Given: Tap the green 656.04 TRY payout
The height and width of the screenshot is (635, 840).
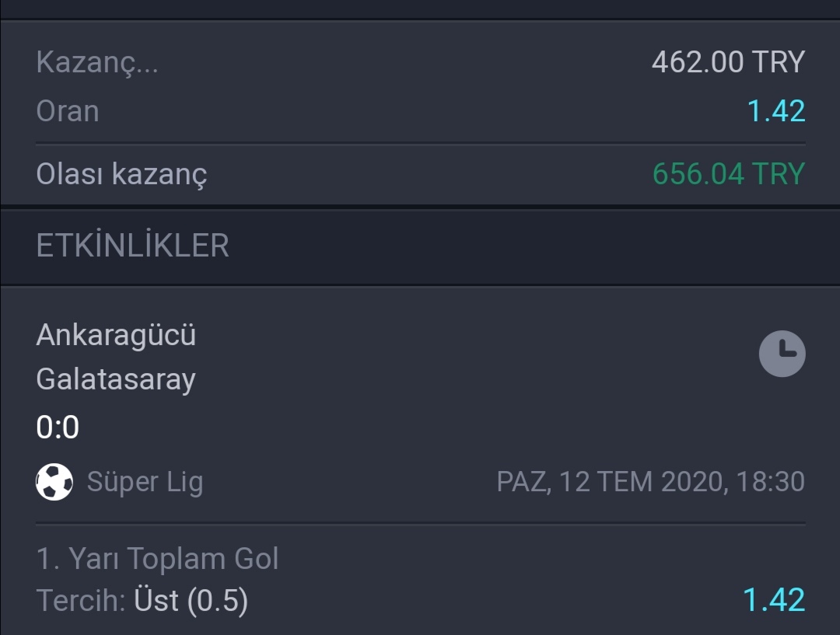Looking at the screenshot, I should click(x=729, y=174).
